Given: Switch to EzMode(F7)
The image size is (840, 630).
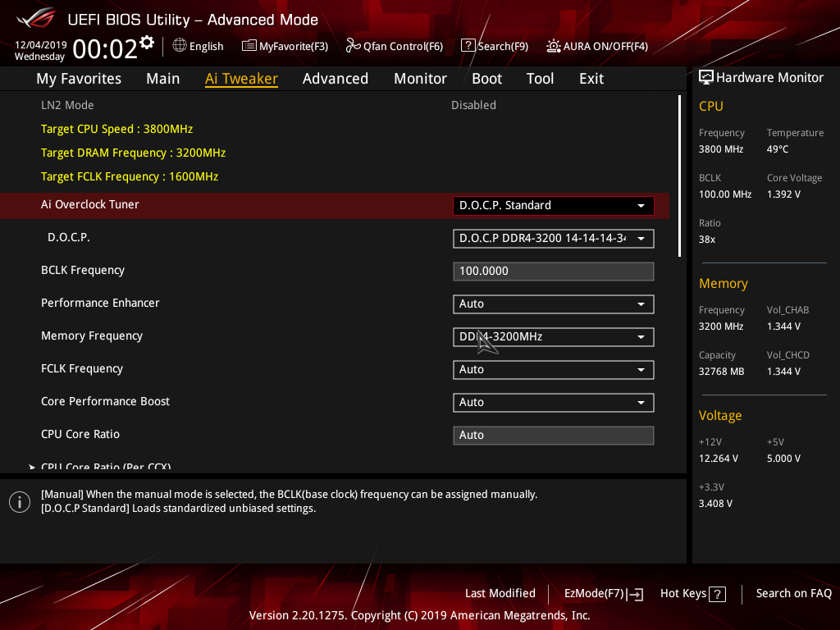Looking at the screenshot, I should (603, 594).
